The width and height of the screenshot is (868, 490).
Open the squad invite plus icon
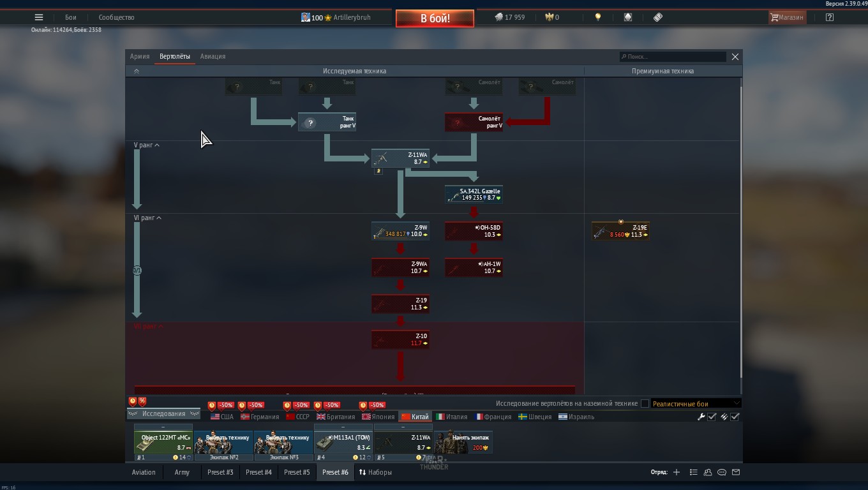pos(677,472)
